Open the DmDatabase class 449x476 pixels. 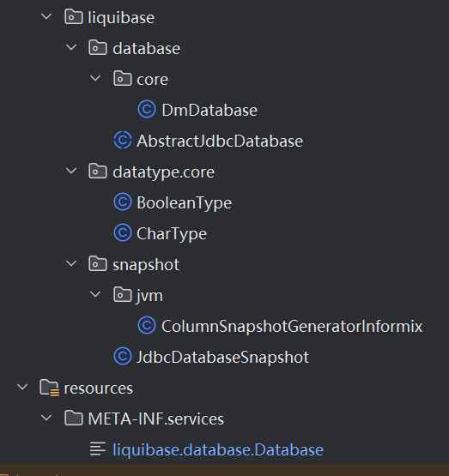click(209, 110)
